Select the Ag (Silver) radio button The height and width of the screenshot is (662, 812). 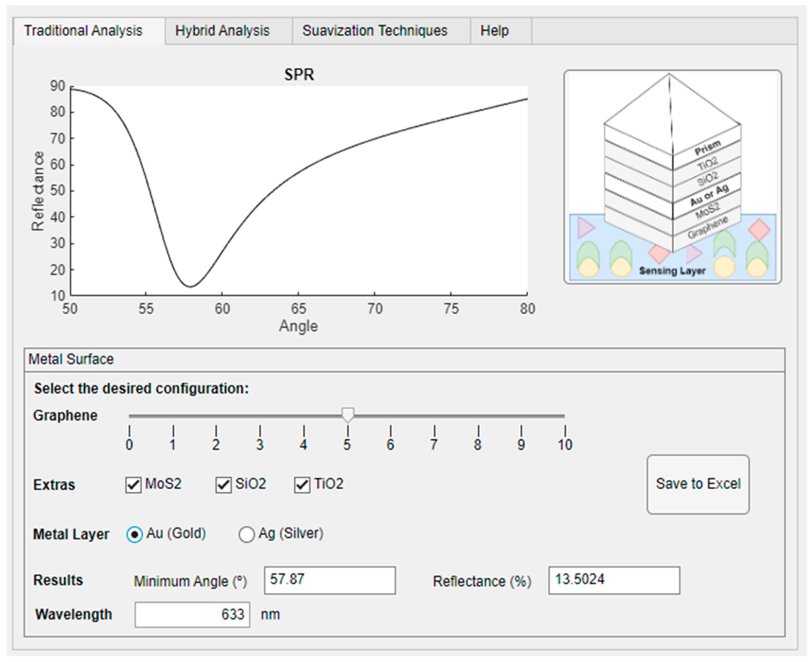pos(246,534)
